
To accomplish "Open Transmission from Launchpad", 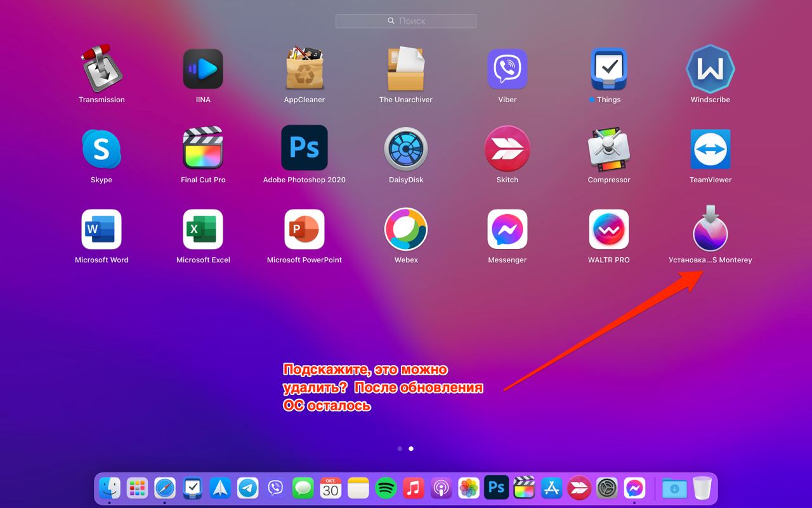I will click(x=101, y=68).
